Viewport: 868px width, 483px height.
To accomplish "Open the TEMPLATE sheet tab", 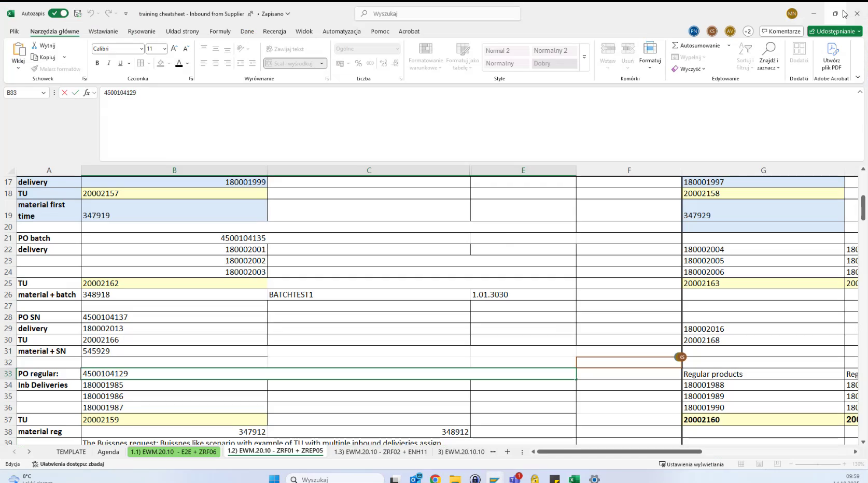I will [71, 452].
